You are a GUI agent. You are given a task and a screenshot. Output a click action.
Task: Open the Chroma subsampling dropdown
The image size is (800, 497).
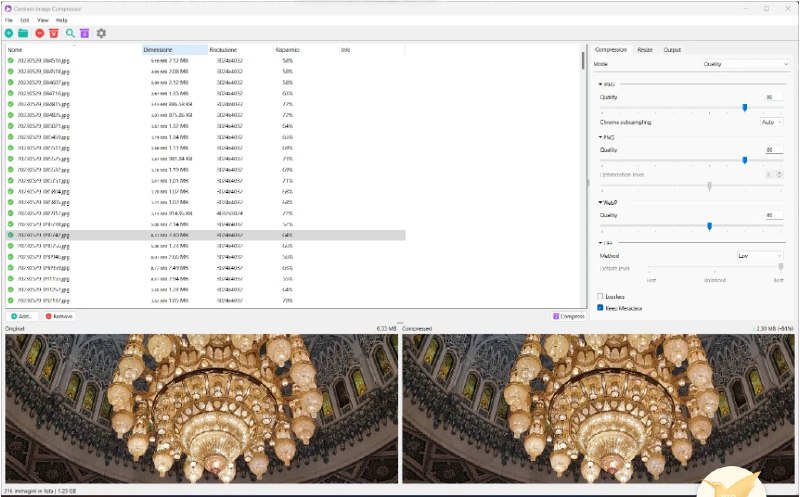point(771,122)
